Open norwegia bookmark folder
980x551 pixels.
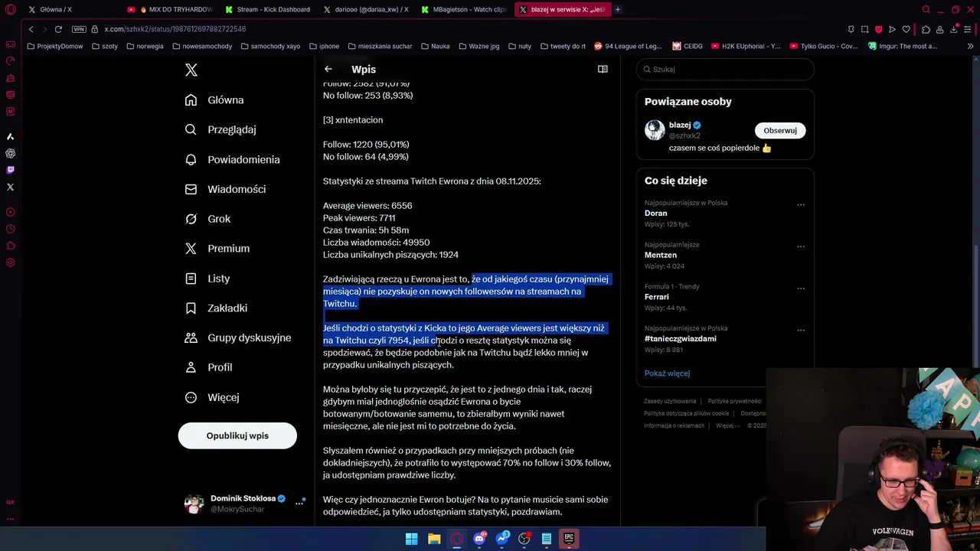144,46
